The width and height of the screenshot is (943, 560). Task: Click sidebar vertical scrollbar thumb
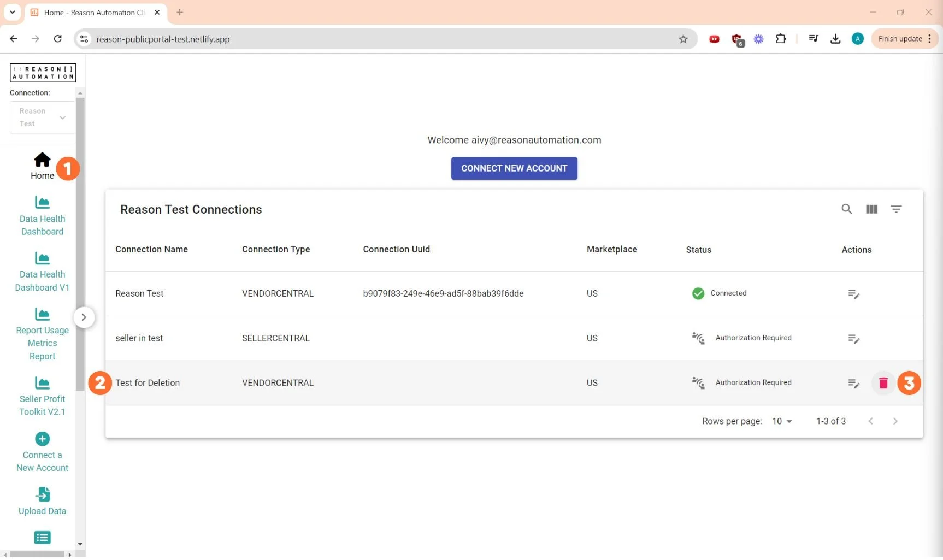[x=80, y=244]
